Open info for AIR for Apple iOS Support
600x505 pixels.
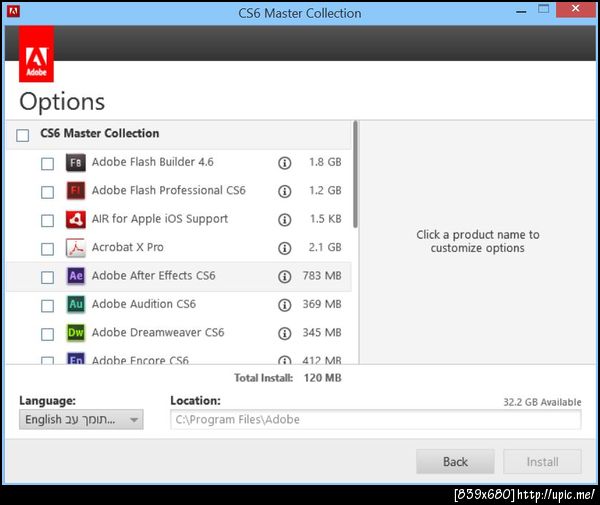(284, 220)
